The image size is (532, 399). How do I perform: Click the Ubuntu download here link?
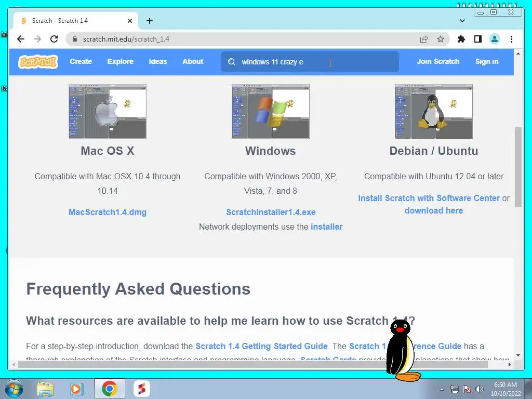pos(434,211)
